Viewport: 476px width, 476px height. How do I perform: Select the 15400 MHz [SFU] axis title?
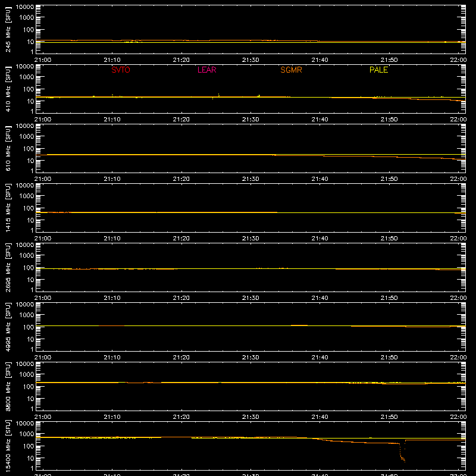point(8,446)
